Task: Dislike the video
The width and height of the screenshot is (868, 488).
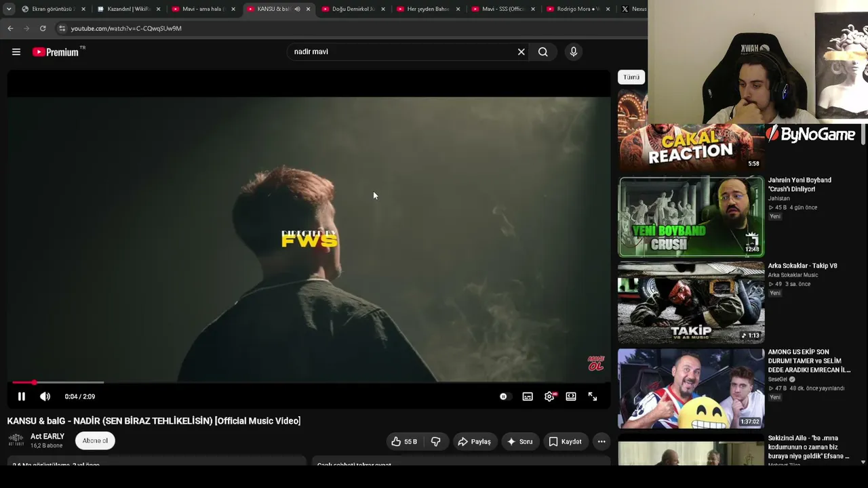Action: tap(435, 441)
